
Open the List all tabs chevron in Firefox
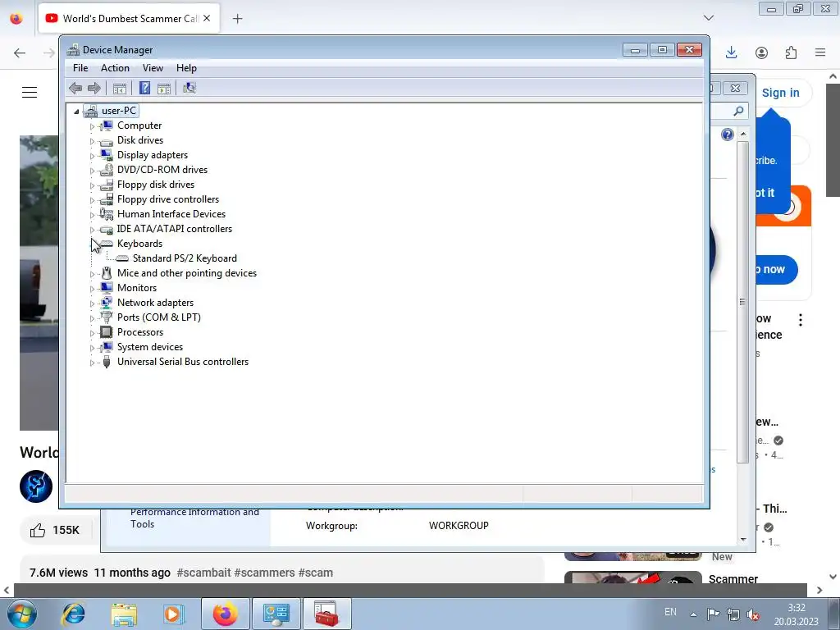709,18
